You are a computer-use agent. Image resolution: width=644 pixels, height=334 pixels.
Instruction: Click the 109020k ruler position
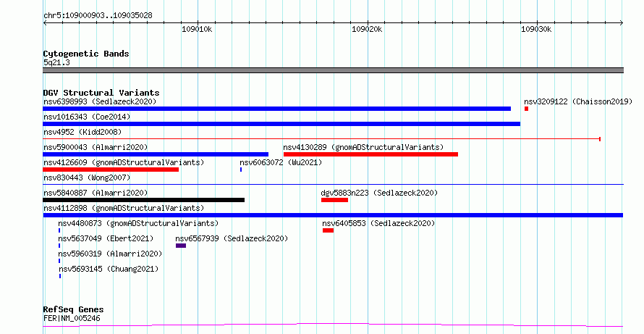[367, 29]
